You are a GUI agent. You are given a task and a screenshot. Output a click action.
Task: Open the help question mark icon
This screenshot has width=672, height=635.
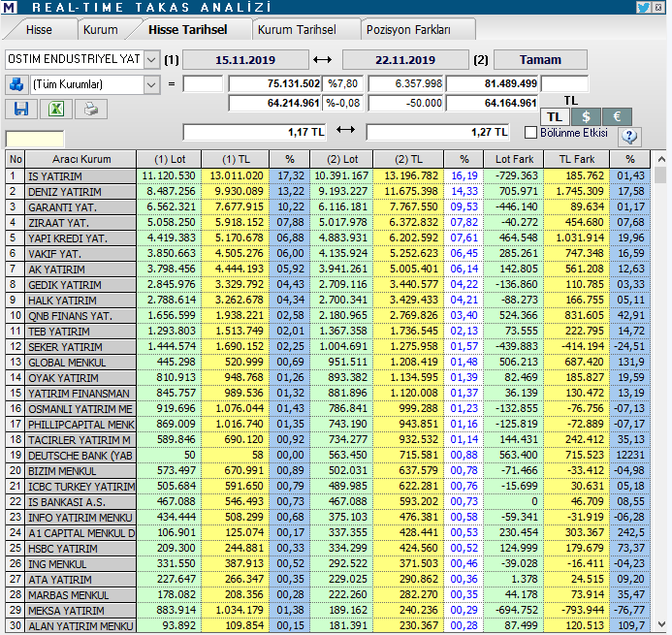pyautogui.click(x=629, y=137)
